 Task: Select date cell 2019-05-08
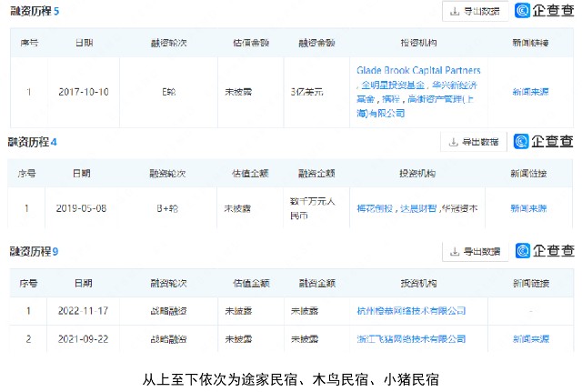tap(81, 208)
